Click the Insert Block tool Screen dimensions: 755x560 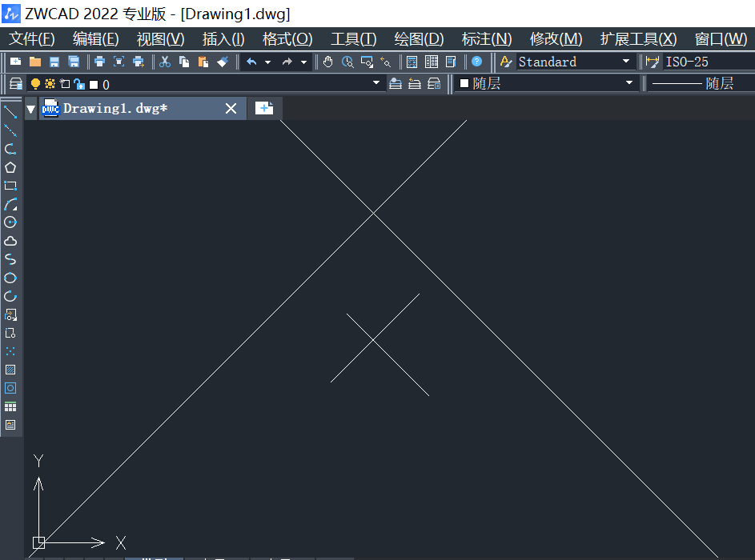[10, 314]
